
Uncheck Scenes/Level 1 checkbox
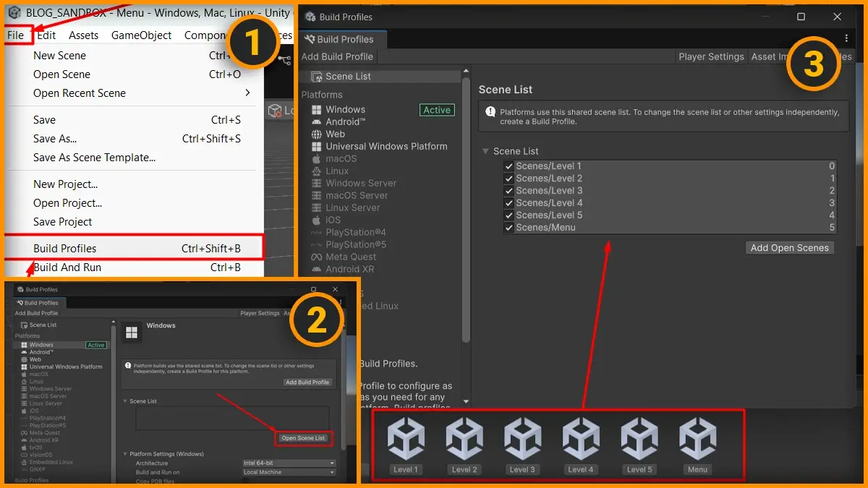click(x=509, y=166)
